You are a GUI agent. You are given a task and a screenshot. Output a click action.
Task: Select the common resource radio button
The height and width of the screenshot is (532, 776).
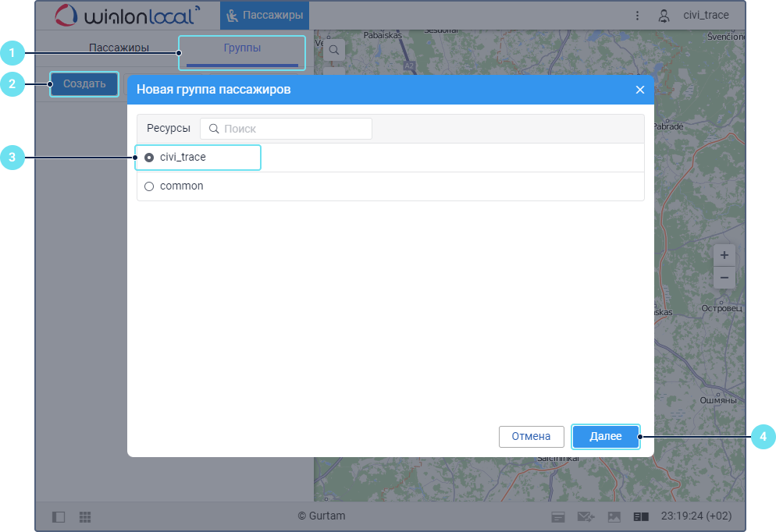coord(149,186)
